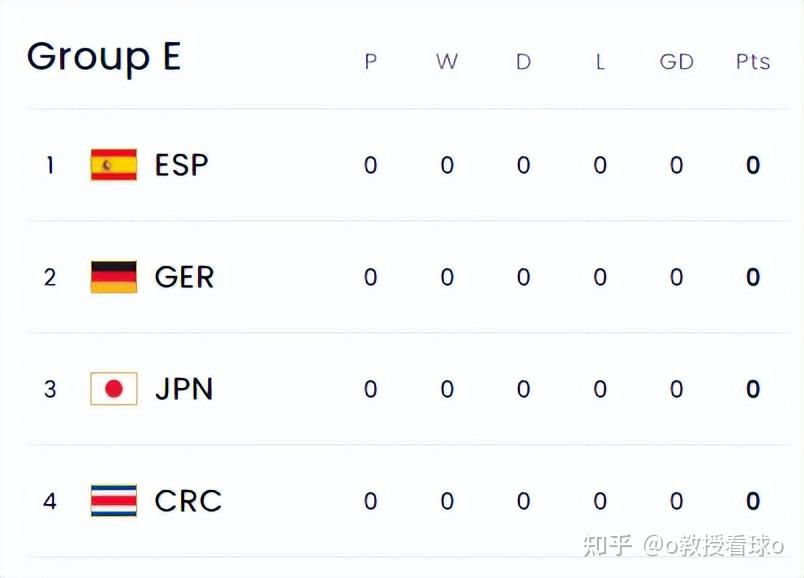Click Costa Rica's points value
804x578 pixels.
coord(753,500)
